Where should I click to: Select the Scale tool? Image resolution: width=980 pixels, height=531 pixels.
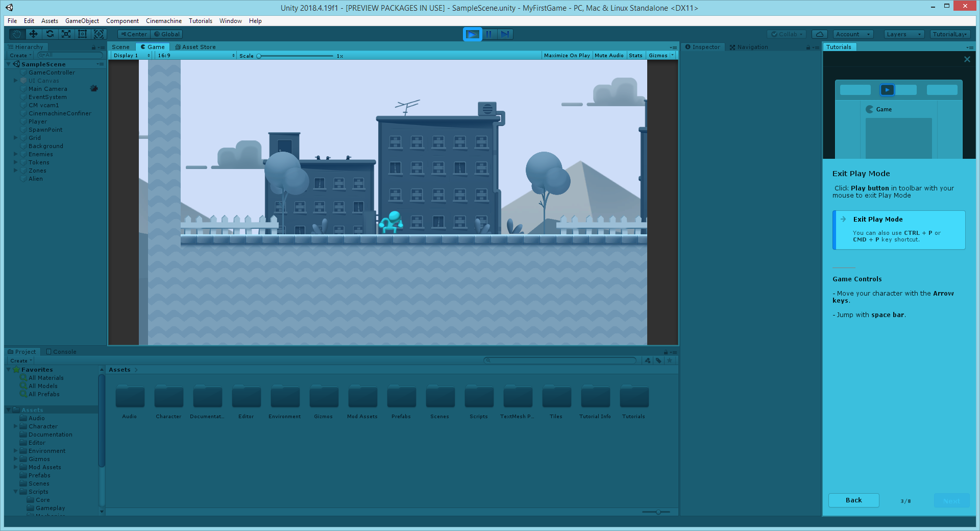[66, 34]
